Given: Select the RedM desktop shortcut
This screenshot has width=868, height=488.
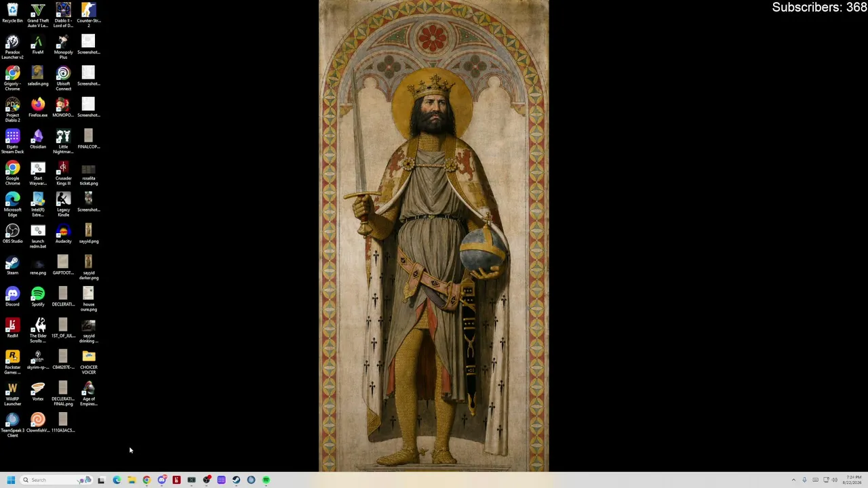Looking at the screenshot, I should coord(12,328).
